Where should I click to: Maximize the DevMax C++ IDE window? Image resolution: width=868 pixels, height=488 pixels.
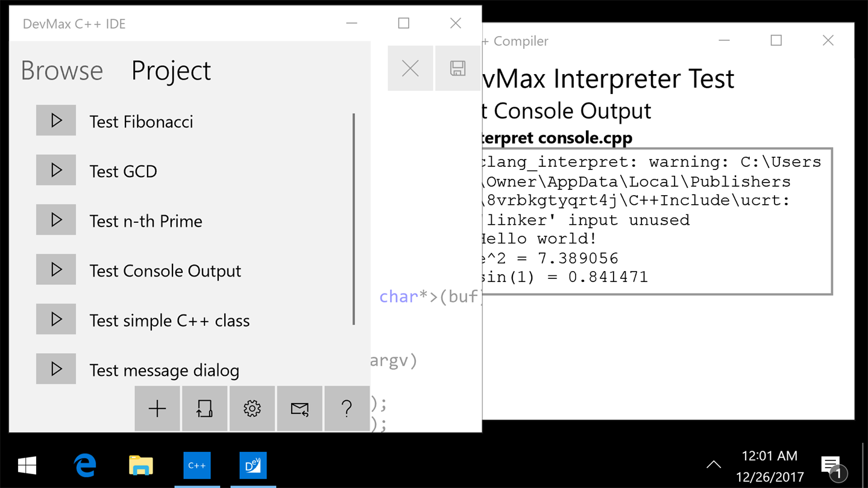[404, 23]
